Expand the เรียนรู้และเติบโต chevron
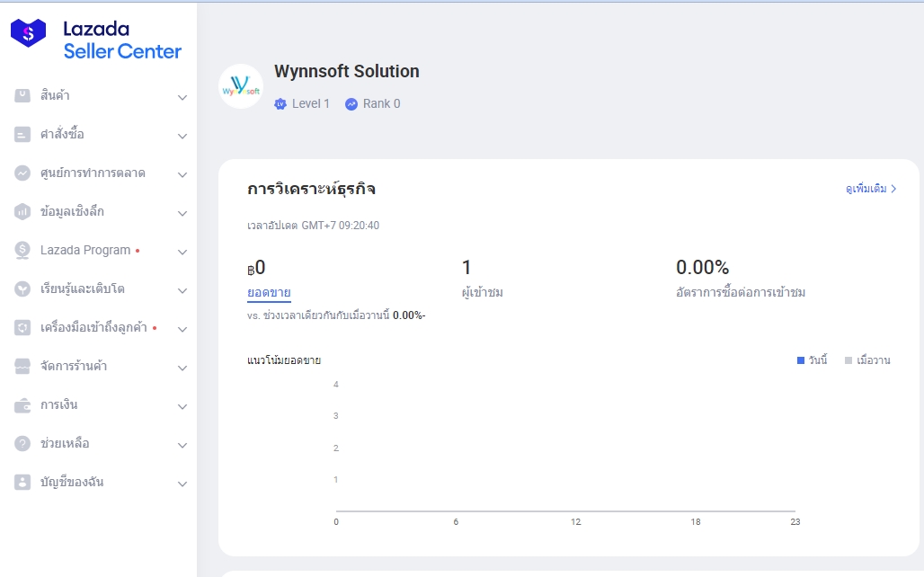924x577 pixels. [182, 290]
